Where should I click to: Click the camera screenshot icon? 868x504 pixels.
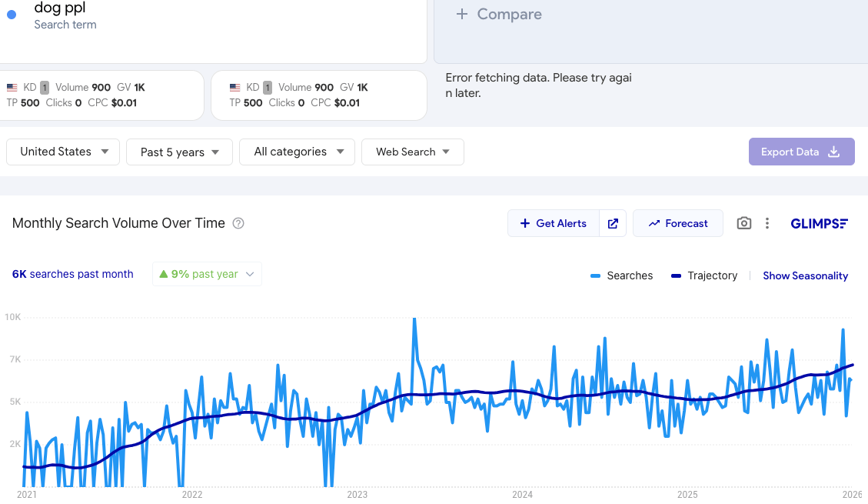(743, 223)
